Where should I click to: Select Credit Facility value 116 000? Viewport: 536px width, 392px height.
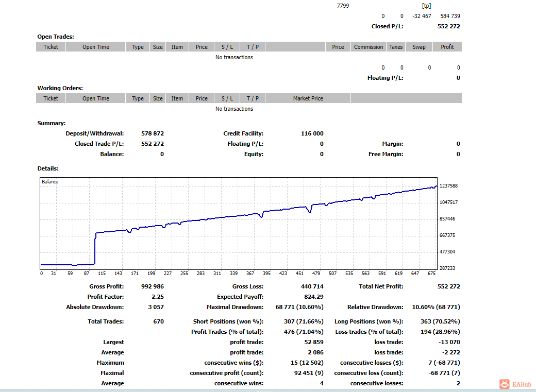click(312, 133)
